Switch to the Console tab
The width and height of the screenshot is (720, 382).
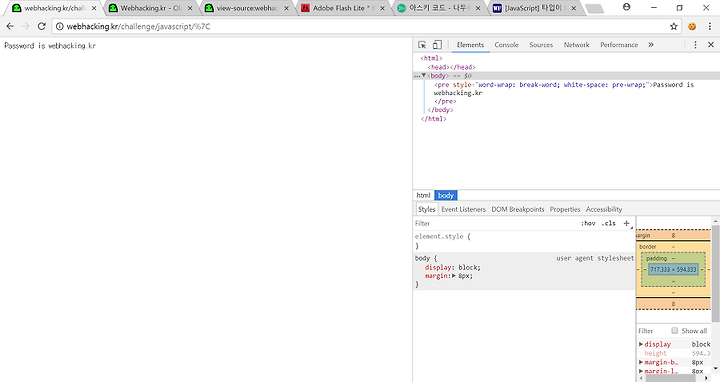(506, 45)
